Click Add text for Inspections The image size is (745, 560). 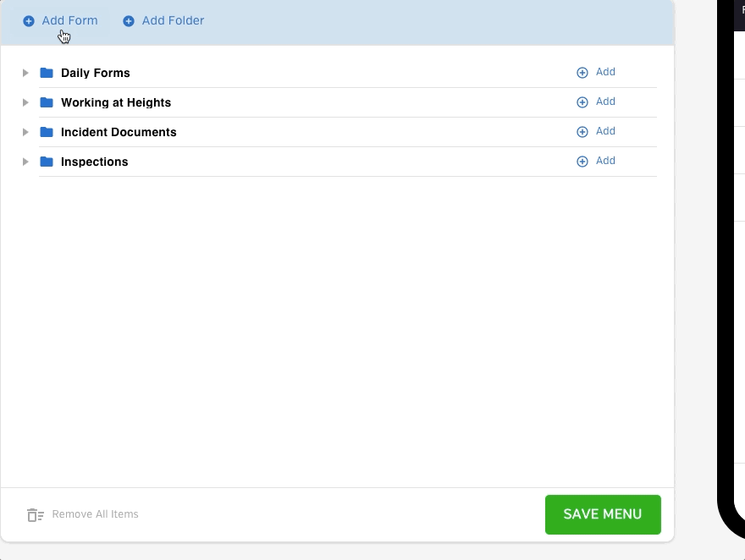(606, 161)
